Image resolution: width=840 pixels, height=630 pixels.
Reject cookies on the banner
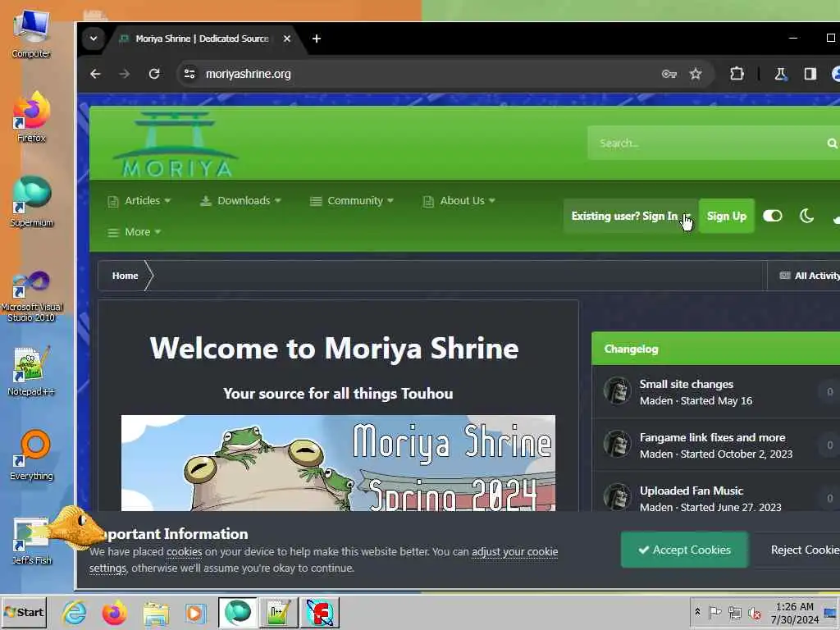(x=797, y=550)
